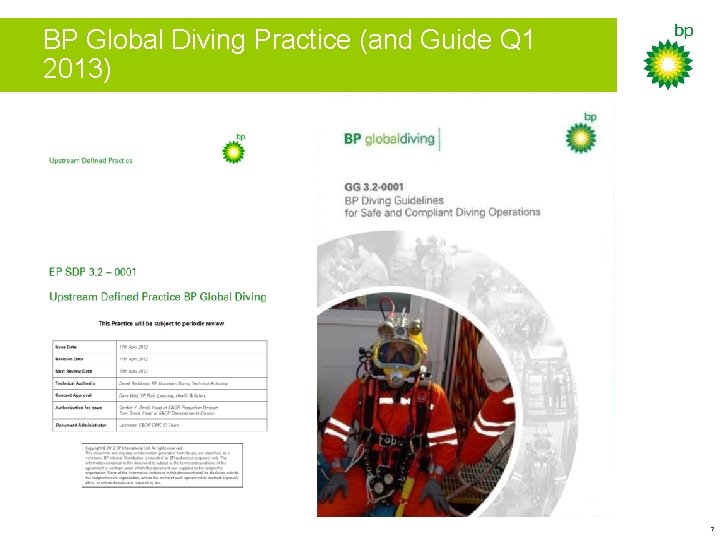Image resolution: width=720 pixels, height=540 pixels.
Task: Click the 'Revision Date' table cell
Action: pyautogui.click(x=84, y=359)
